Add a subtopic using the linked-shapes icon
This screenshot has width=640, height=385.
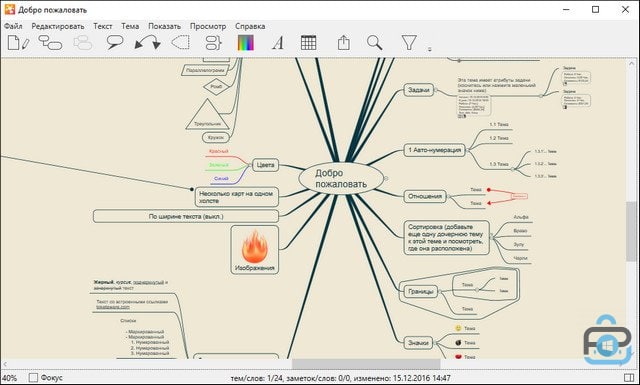pyautogui.click(x=50, y=43)
